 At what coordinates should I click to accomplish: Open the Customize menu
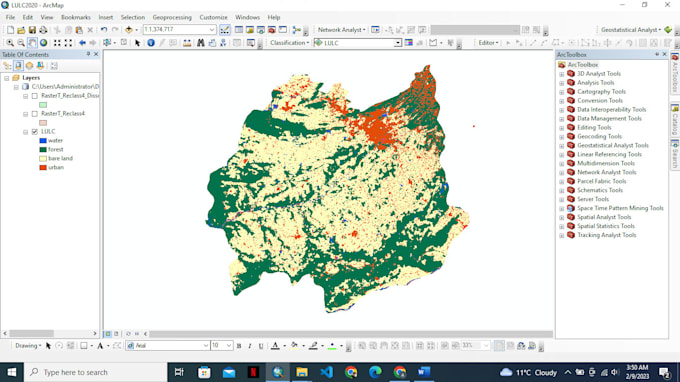point(213,17)
